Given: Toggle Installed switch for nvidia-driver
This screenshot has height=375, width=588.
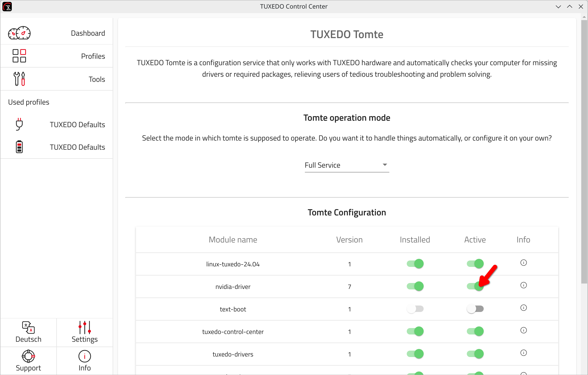Looking at the screenshot, I should tap(415, 286).
